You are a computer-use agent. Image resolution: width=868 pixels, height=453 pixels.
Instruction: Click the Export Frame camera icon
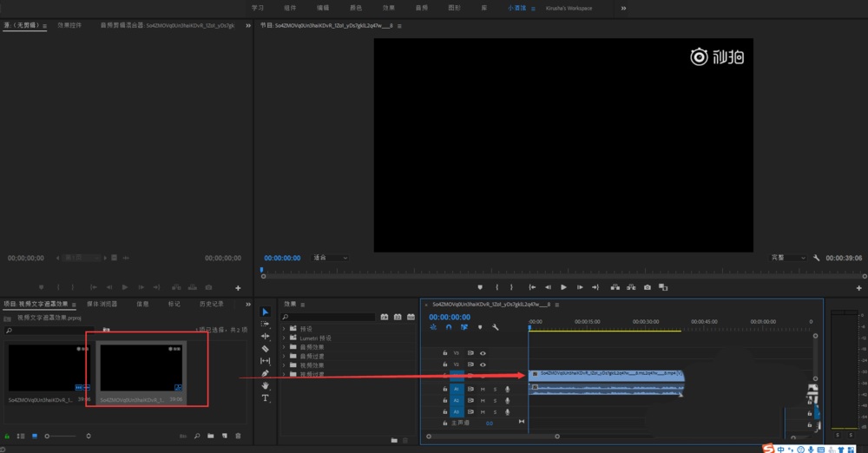click(647, 287)
